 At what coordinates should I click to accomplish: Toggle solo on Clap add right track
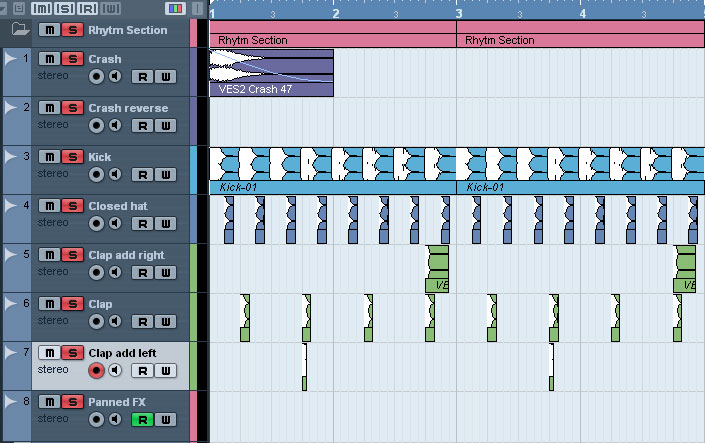click(70, 256)
